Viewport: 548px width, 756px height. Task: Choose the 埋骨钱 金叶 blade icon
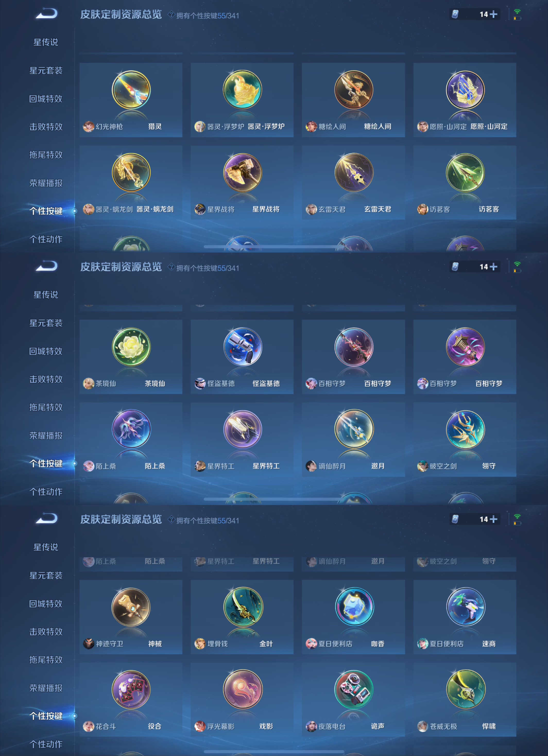pos(243,607)
